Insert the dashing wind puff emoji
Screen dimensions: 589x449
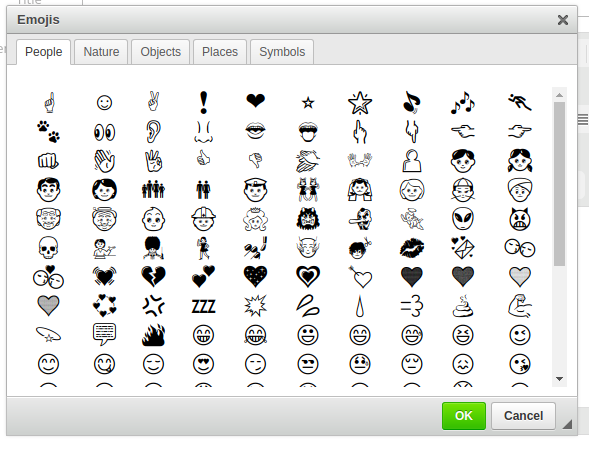click(x=412, y=306)
